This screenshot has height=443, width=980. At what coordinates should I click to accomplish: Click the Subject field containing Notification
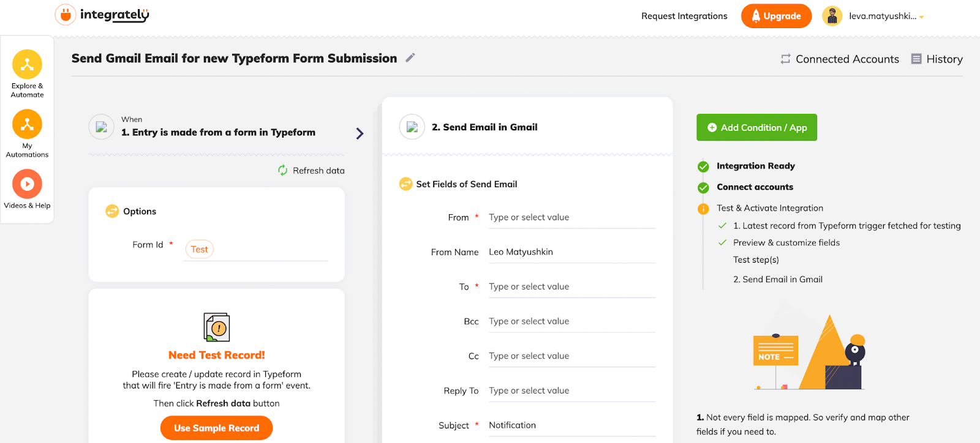[x=571, y=425]
